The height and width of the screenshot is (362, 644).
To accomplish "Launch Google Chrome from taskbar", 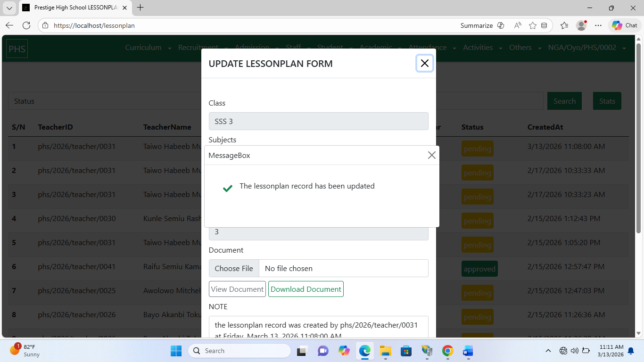I will 447,351.
